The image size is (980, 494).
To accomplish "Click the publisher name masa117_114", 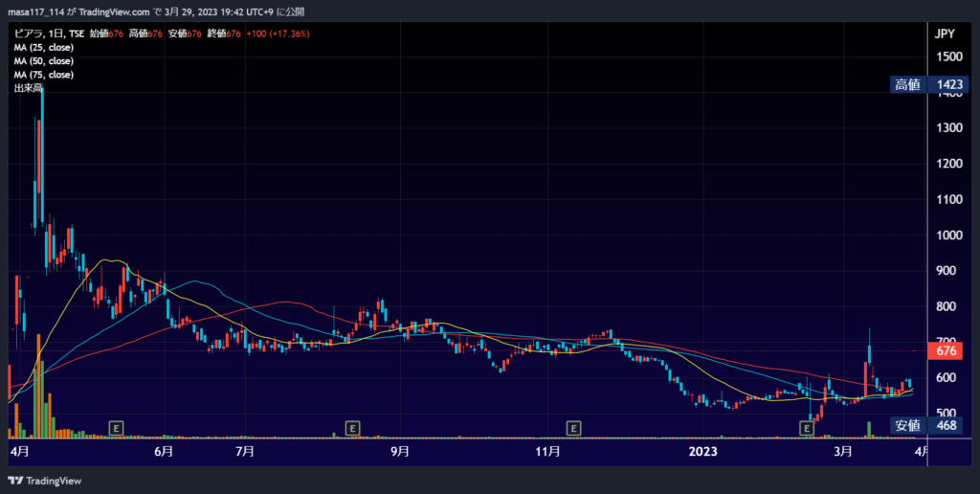I will pos(35,11).
